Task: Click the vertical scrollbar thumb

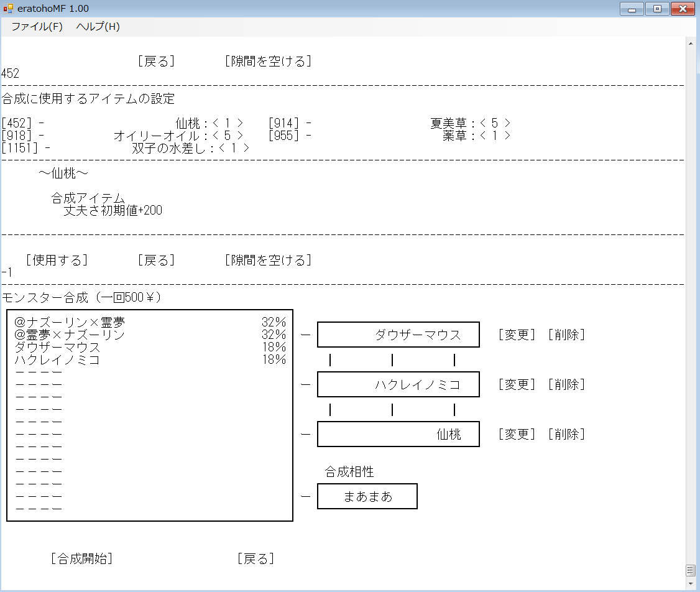Action: pyautogui.click(x=691, y=571)
